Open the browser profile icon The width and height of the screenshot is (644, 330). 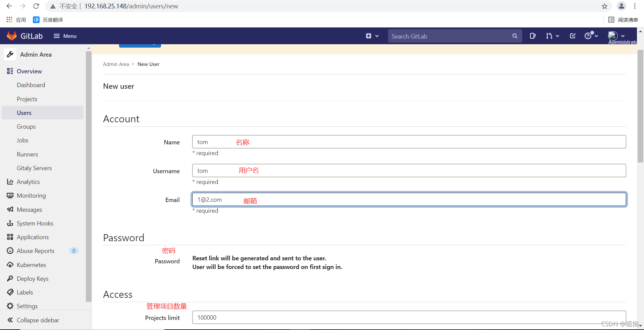pos(621,6)
